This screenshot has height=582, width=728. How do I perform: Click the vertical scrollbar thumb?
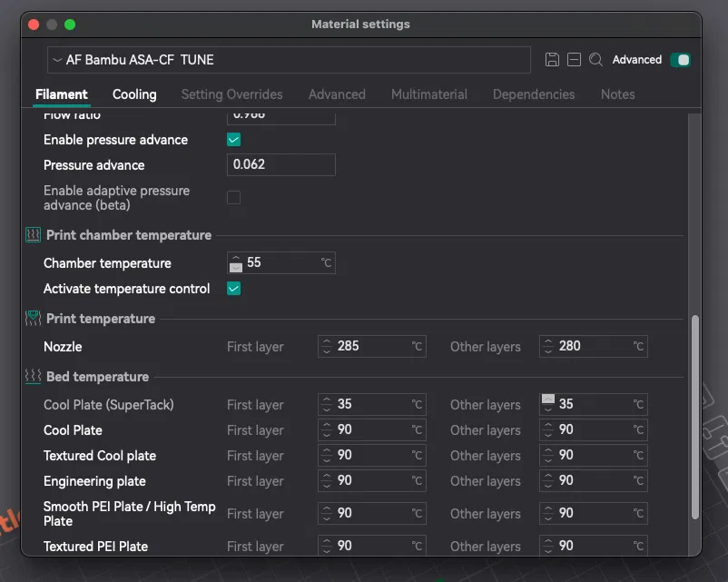(x=695, y=418)
